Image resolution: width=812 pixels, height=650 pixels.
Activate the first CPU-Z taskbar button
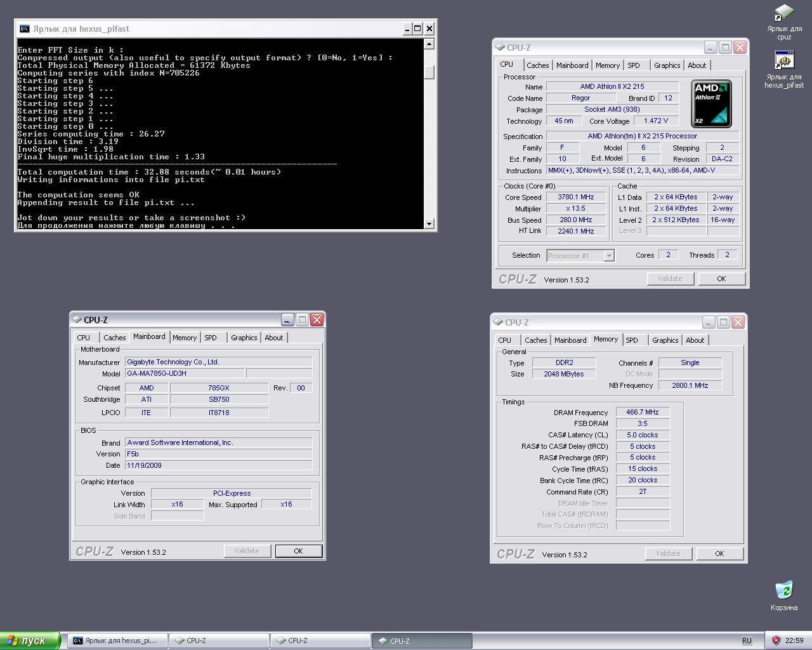coord(219,640)
